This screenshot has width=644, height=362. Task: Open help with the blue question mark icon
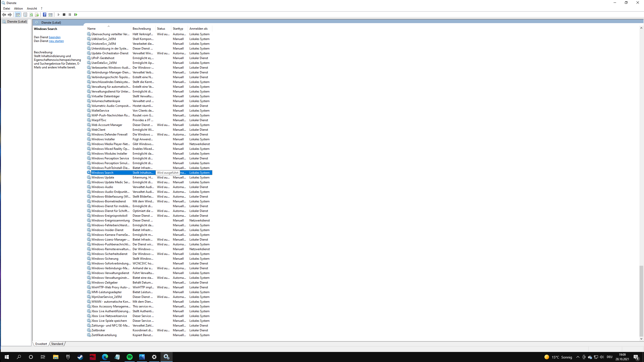(x=44, y=15)
